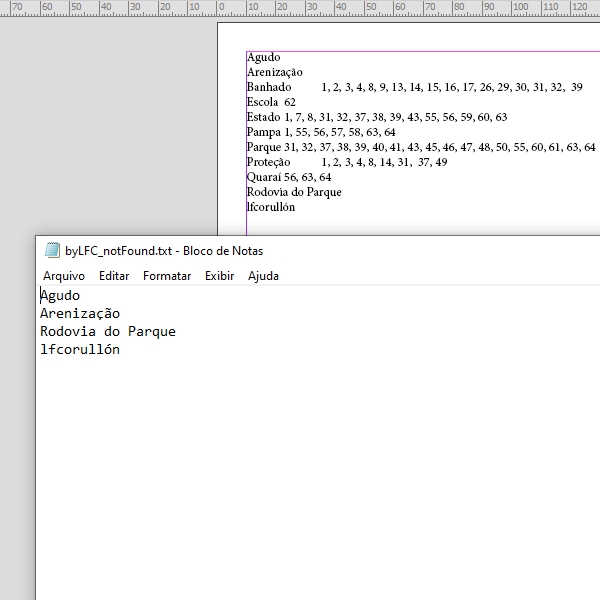Click the horizontal ruler at the 0 mark
The height and width of the screenshot is (600, 600).
click(222, 7)
